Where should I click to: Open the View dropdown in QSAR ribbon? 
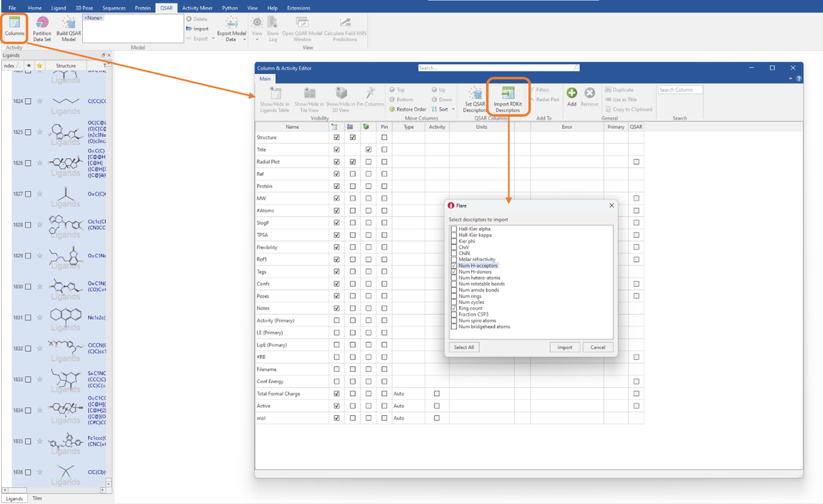(x=257, y=40)
